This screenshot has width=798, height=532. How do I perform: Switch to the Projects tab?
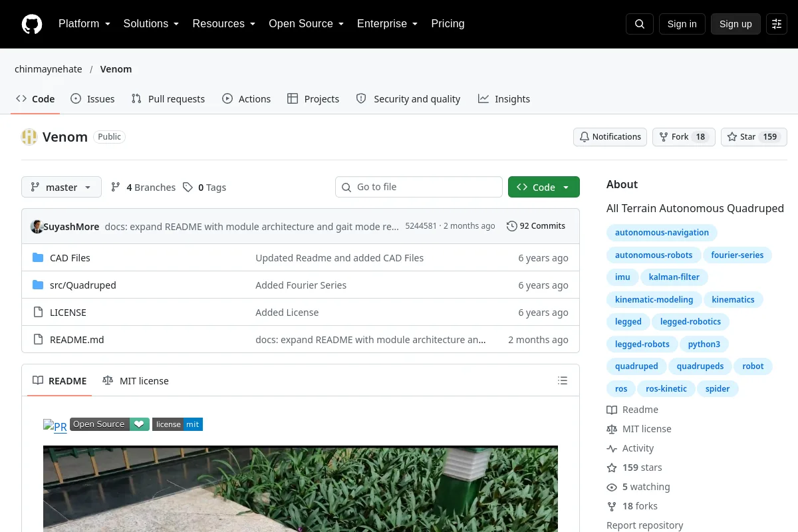click(x=313, y=99)
